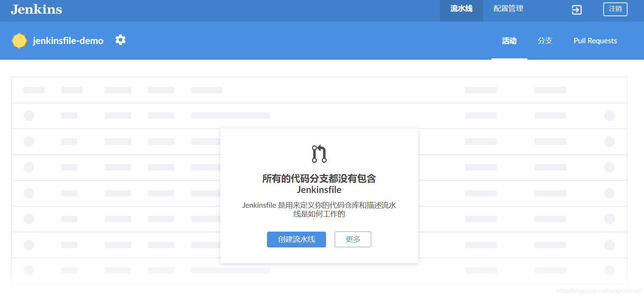644x297 pixels.
Task: Click the exit to classic Jenkins icon
Action: click(577, 10)
